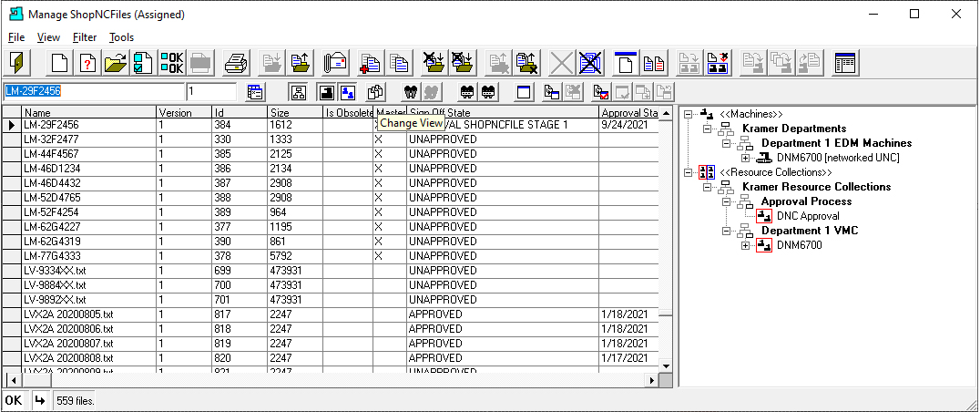Click the first crossed-out download folder icon
This screenshot has height=412, width=980.
pyautogui.click(x=434, y=63)
